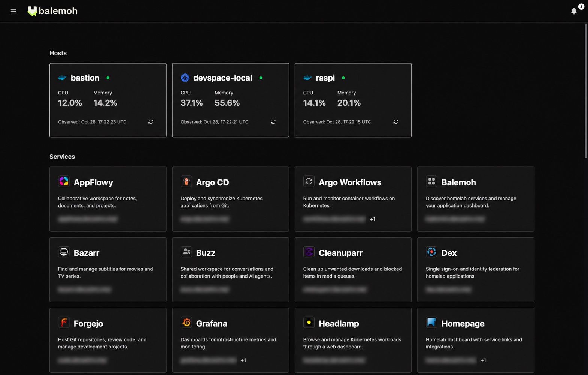Image resolution: width=588 pixels, height=375 pixels.
Task: Click the Buzz service icon
Action: coord(186,252)
